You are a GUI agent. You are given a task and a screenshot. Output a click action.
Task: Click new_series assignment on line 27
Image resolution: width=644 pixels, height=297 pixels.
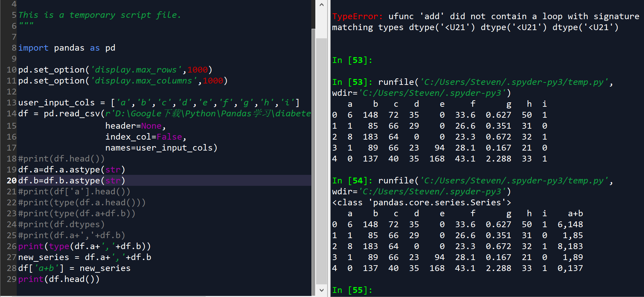pos(85,257)
